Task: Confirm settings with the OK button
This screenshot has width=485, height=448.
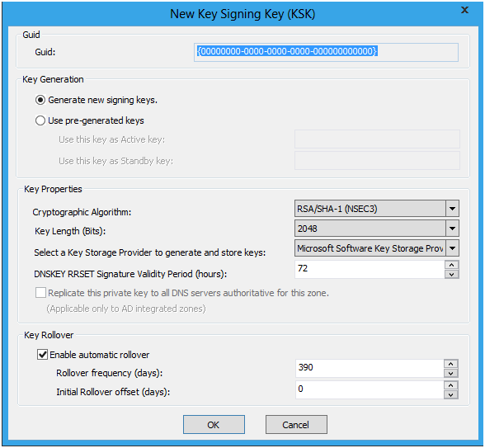Action: pos(214,424)
